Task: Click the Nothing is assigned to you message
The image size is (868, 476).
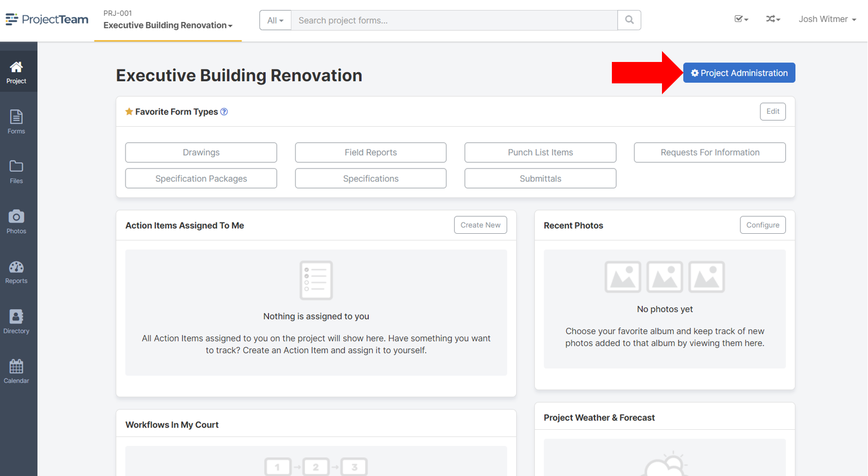Action: tap(316, 317)
